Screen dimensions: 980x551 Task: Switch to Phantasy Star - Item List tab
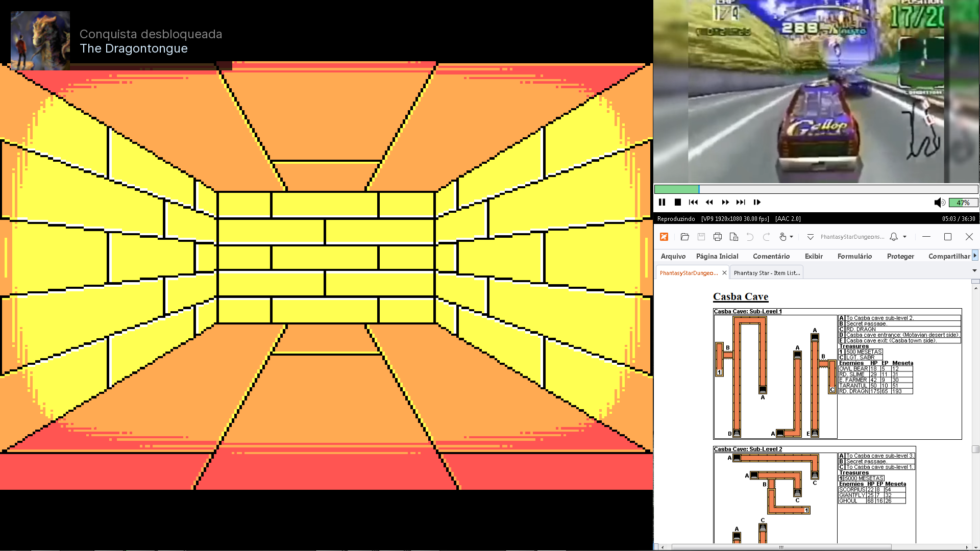[767, 273]
